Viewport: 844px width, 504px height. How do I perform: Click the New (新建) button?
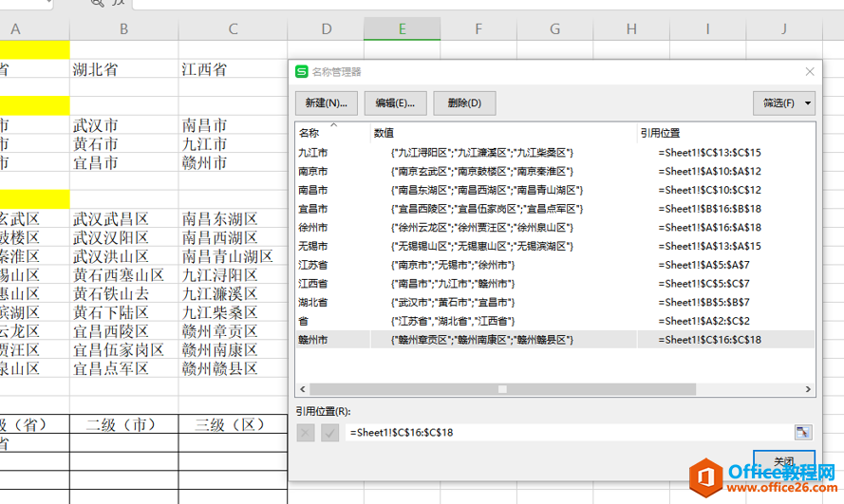[326, 103]
